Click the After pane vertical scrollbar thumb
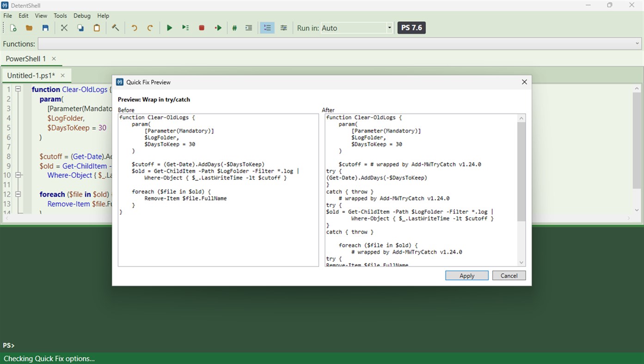This screenshot has height=364, width=644. pos(521,172)
